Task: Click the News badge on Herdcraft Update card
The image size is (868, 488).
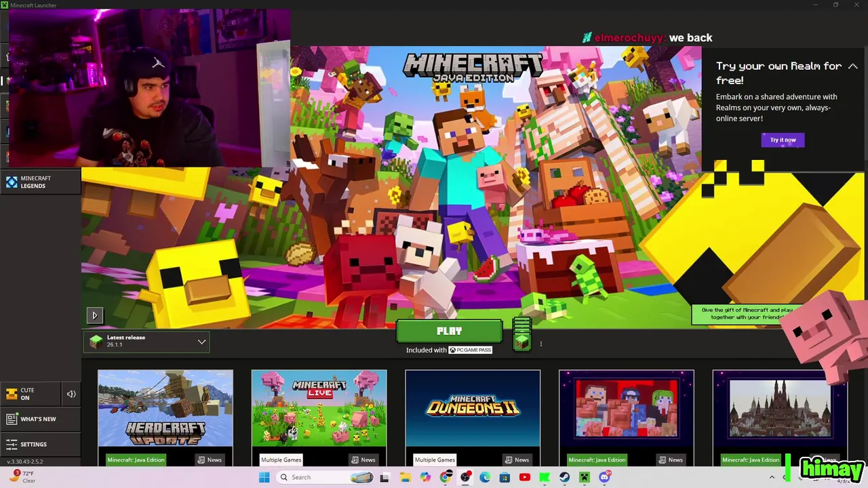Action: [x=210, y=460]
